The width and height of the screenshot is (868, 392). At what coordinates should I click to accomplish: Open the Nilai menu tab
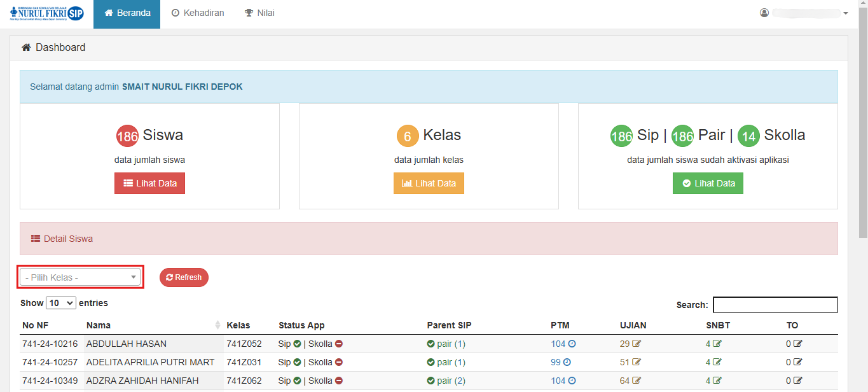[x=259, y=13]
